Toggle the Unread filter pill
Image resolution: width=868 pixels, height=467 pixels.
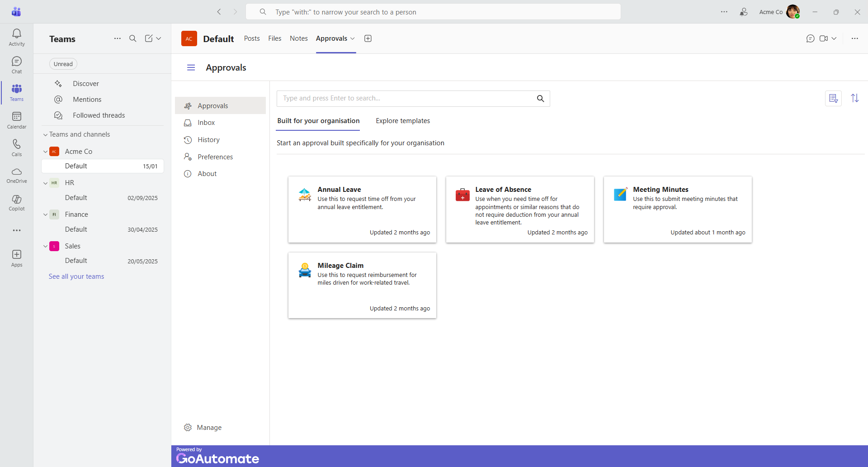tap(63, 64)
